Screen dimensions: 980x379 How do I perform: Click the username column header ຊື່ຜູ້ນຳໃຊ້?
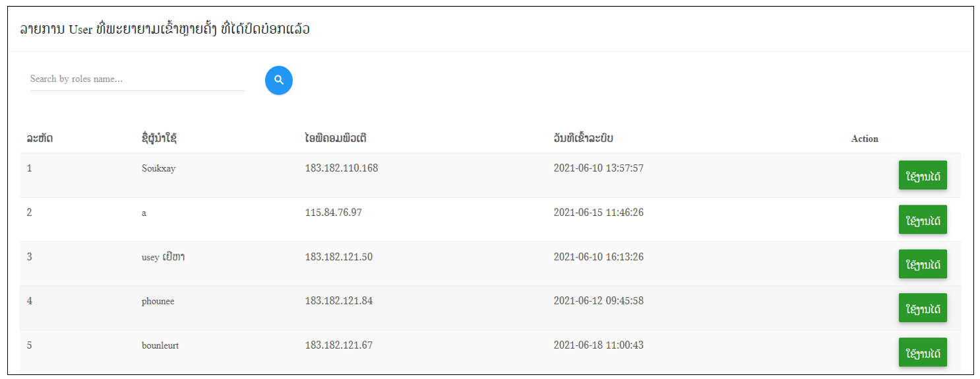coord(159,139)
